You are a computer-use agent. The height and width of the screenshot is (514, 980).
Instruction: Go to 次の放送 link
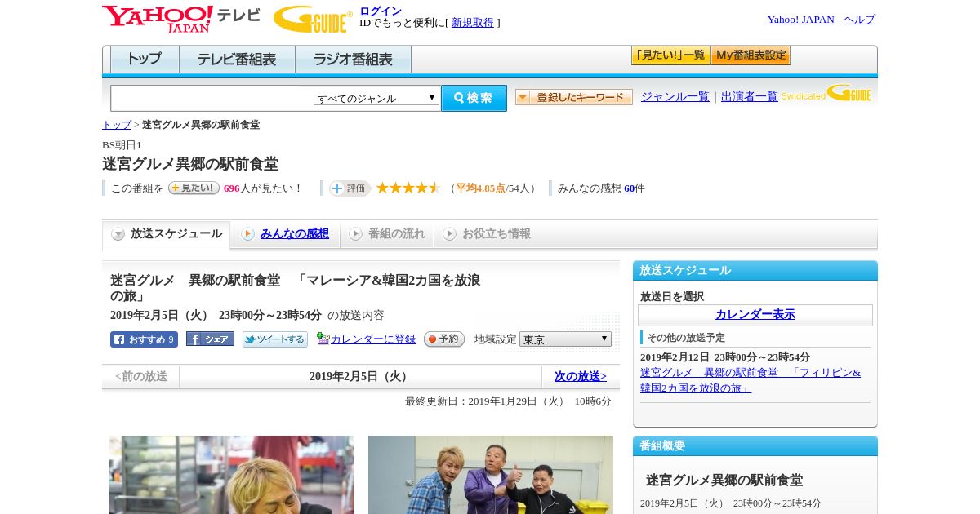pyautogui.click(x=581, y=376)
